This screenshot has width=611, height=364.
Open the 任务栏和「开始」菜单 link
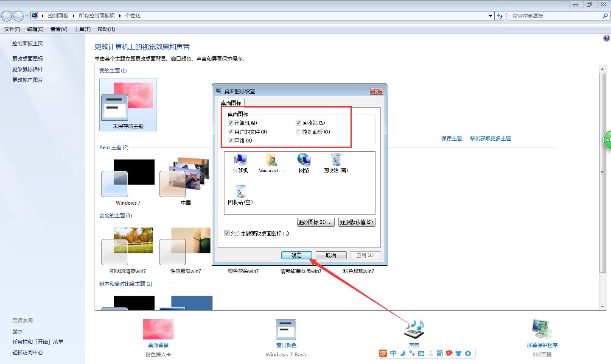pos(38,342)
